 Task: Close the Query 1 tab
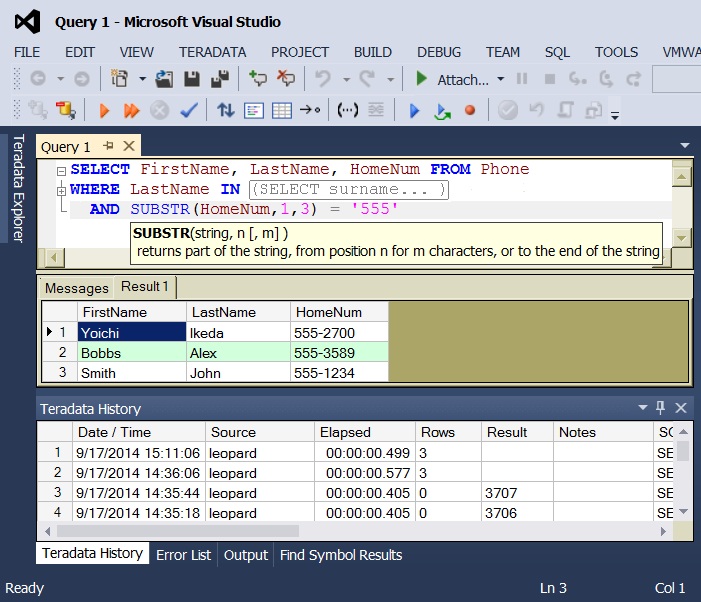pyautogui.click(x=129, y=146)
